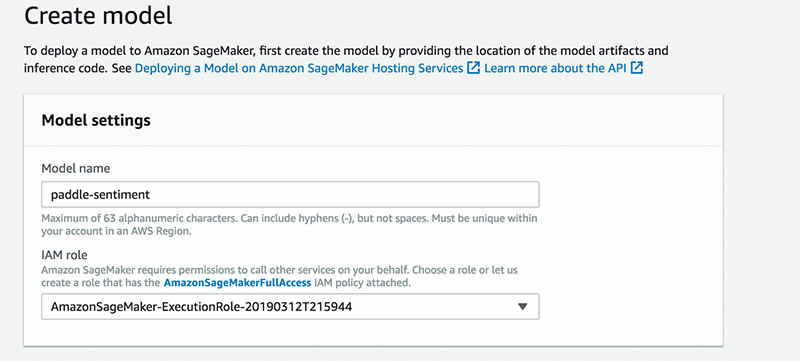
Task: Click the paddle-sentiment text in Model name
Action: (x=101, y=194)
